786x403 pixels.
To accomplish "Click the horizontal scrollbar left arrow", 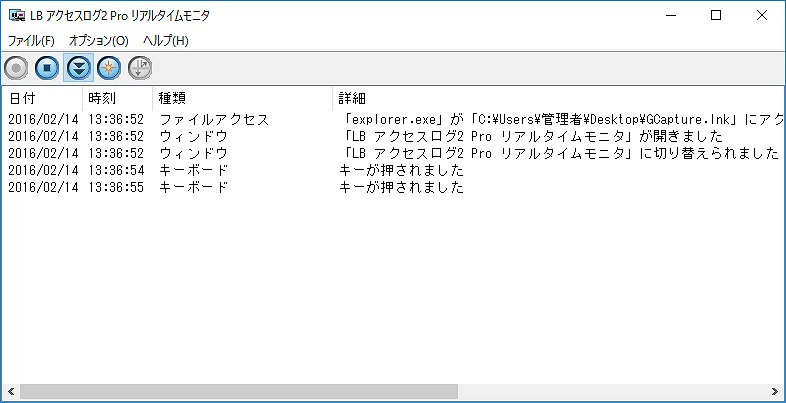I will [x=11, y=391].
